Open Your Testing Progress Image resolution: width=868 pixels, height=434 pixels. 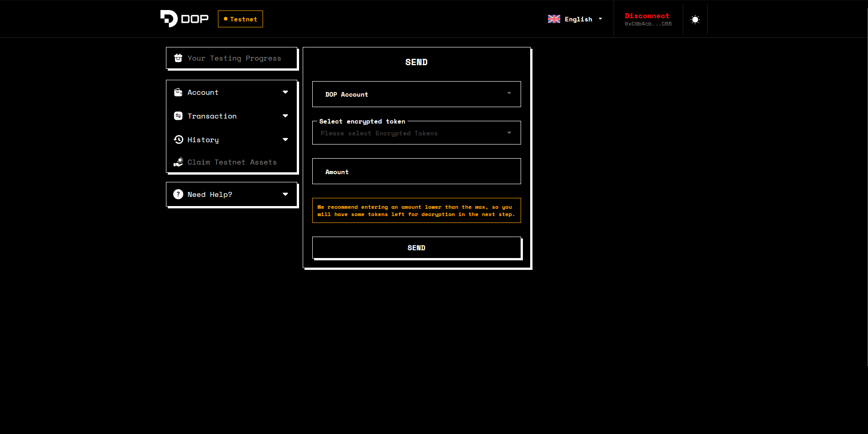click(234, 58)
